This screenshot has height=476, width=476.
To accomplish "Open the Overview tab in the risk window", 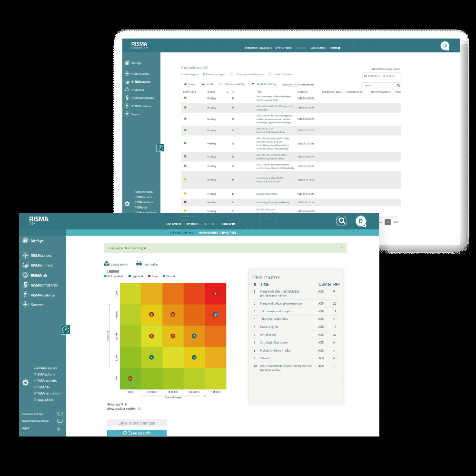I will [x=174, y=224].
